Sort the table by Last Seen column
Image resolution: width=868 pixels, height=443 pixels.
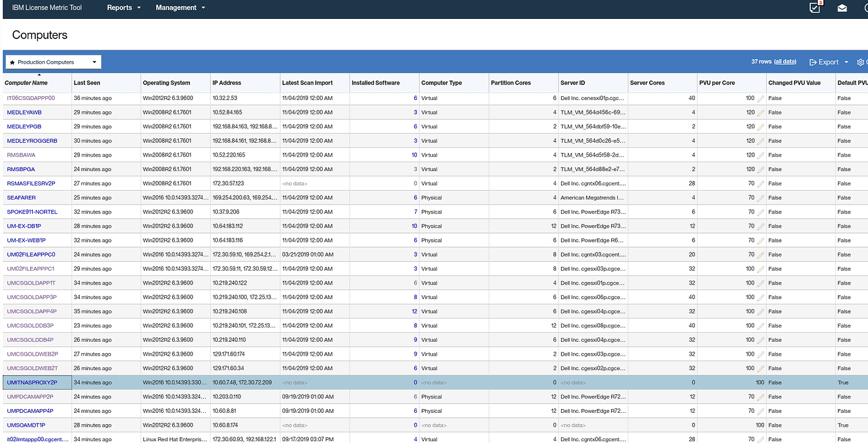pos(86,82)
